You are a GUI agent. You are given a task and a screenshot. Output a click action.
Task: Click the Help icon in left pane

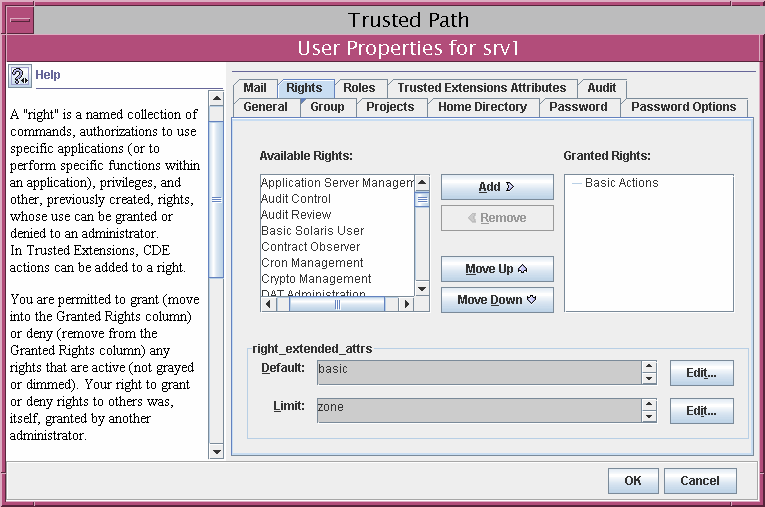(x=20, y=75)
